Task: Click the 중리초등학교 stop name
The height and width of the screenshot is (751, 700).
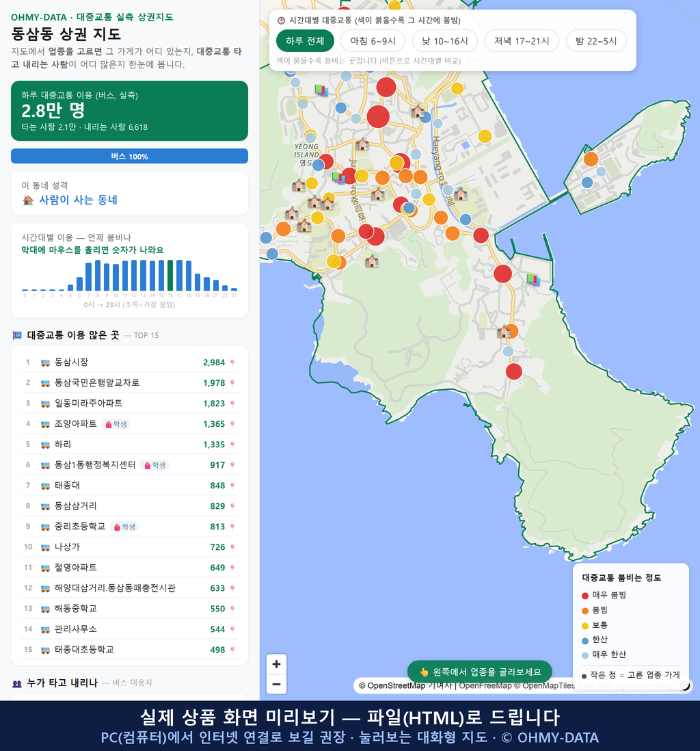Action: click(x=80, y=527)
